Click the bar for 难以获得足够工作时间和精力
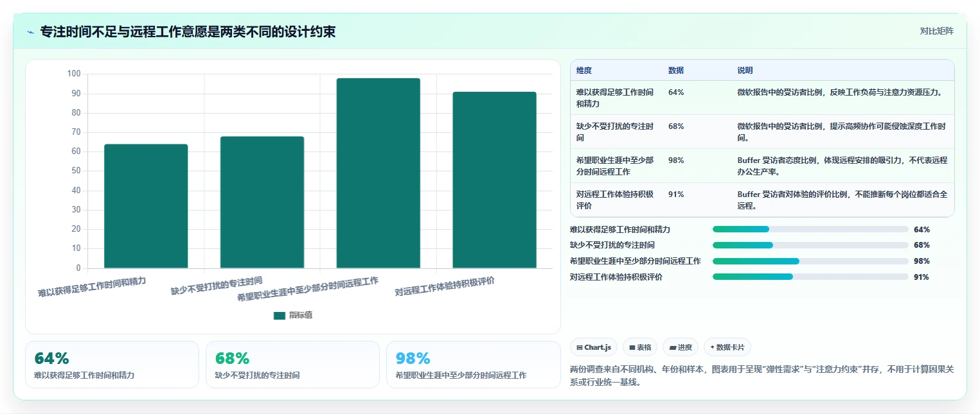 point(146,206)
